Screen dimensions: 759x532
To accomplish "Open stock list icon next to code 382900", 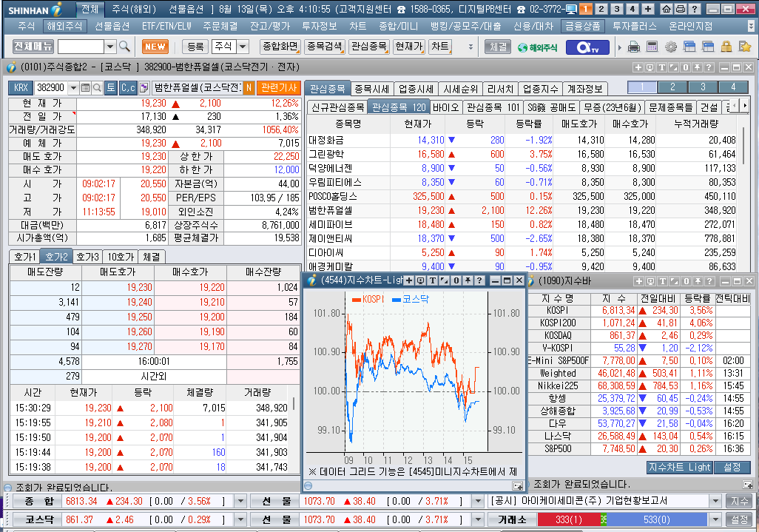I will [85, 87].
